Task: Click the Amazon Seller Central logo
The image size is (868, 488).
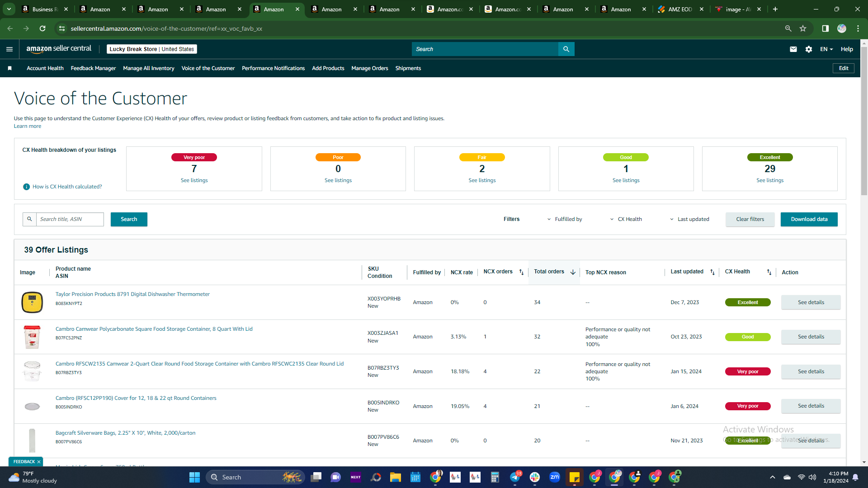Action: click(59, 49)
